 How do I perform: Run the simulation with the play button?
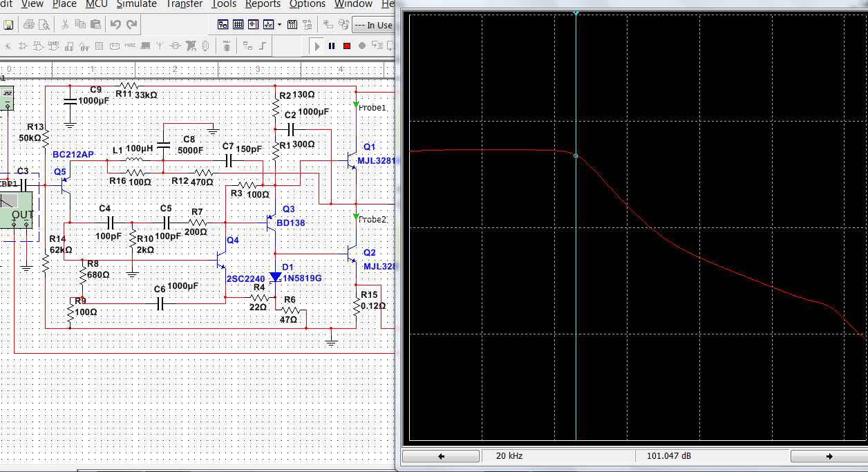pos(317,46)
